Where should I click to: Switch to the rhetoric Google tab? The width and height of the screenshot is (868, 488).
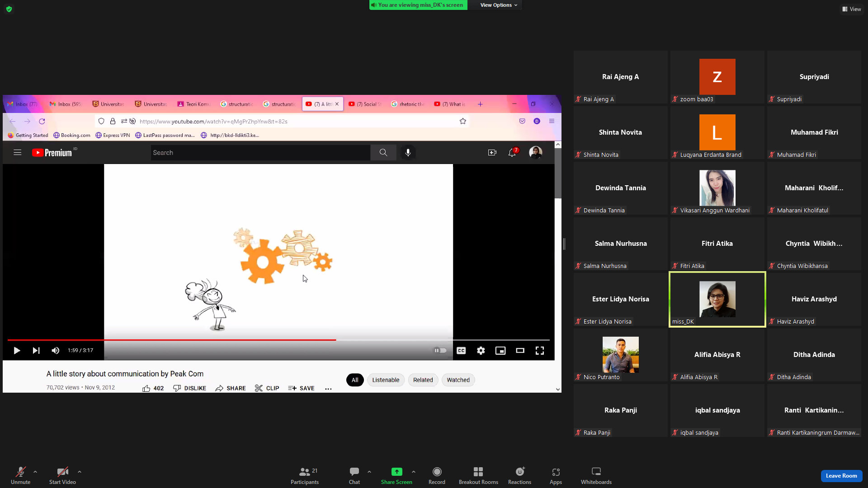408,104
